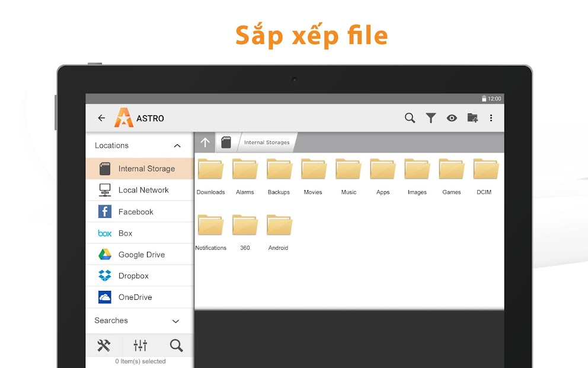588x368 pixels.
Task: Collapse the Locations section
Action: click(177, 145)
